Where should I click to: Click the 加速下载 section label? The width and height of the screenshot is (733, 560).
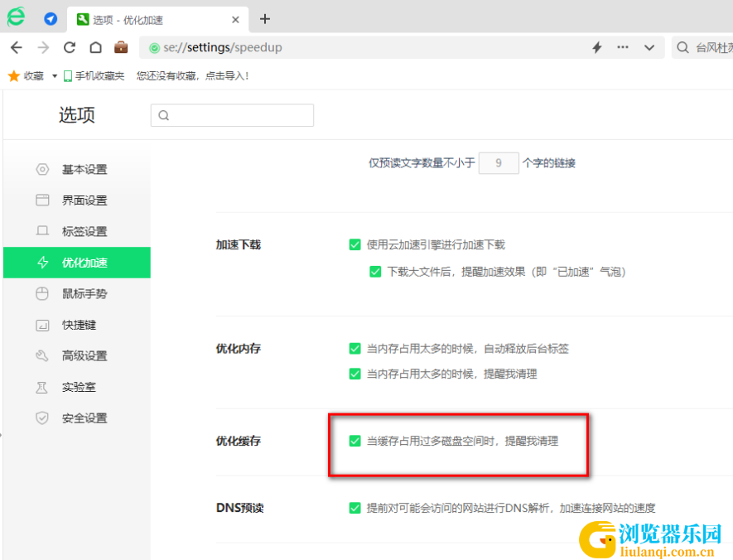(x=239, y=244)
